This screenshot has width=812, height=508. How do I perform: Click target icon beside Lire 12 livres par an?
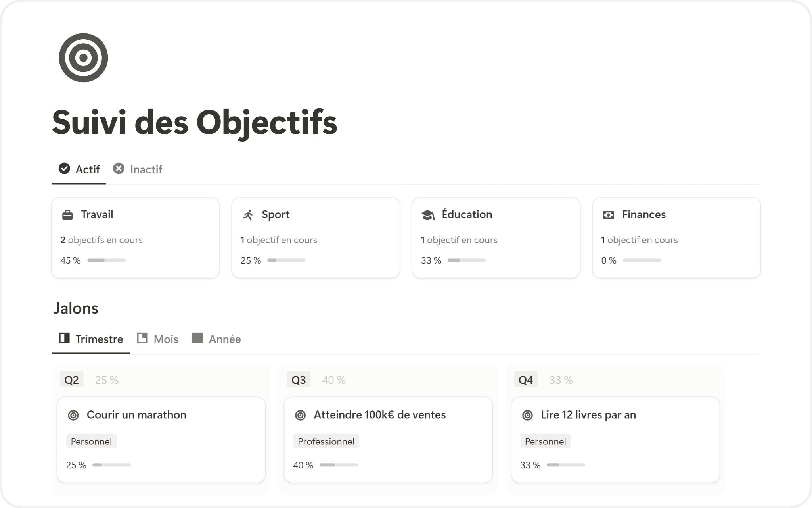[x=527, y=415]
